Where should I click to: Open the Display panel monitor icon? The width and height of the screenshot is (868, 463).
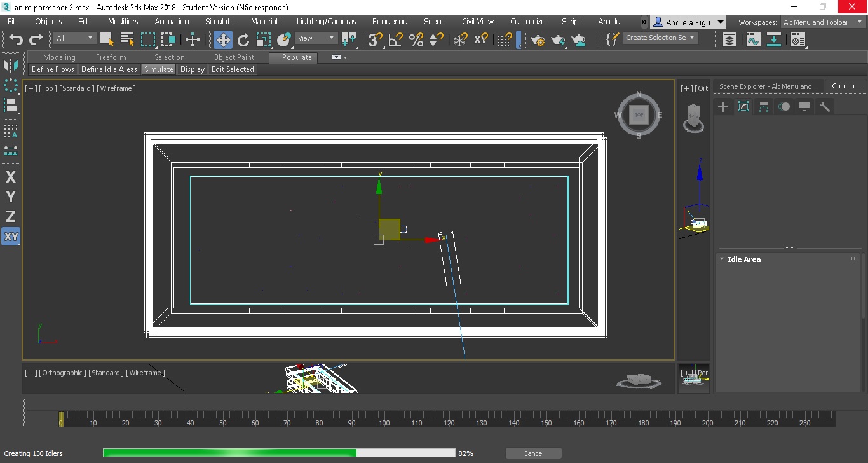[x=804, y=107]
